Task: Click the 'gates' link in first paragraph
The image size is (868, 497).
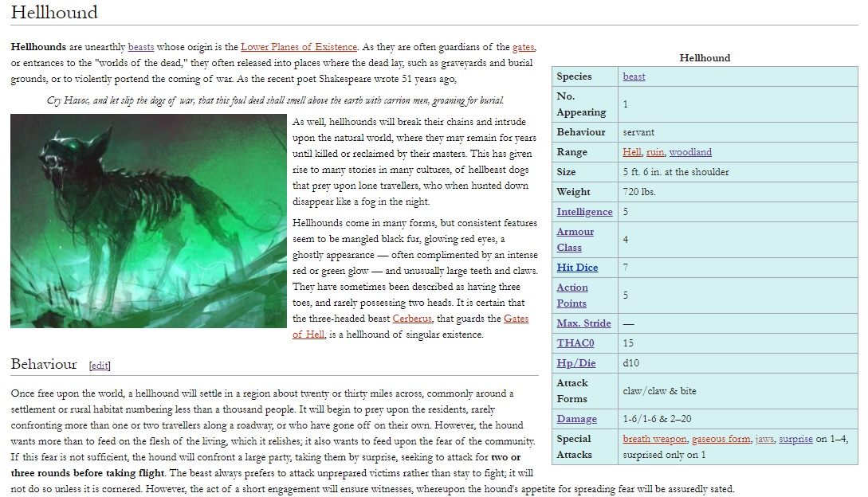Action: point(523,47)
